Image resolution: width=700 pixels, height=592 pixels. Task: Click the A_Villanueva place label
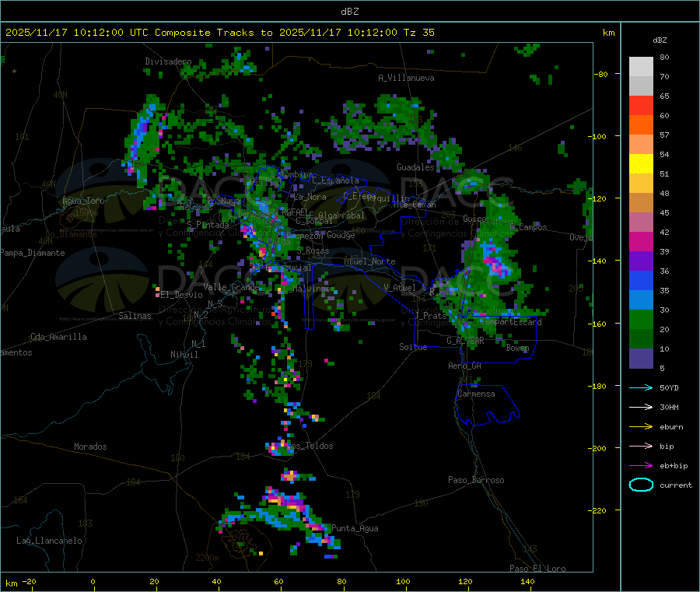click(406, 78)
